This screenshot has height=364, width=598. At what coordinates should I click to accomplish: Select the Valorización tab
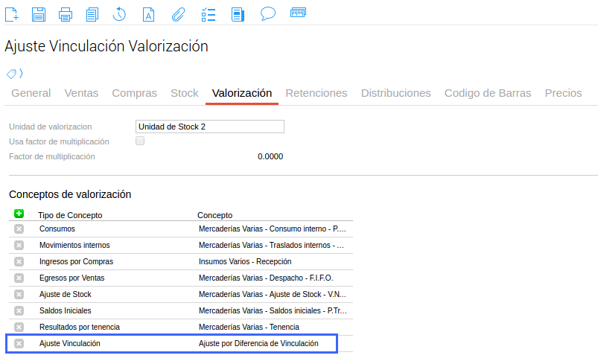pyautogui.click(x=242, y=93)
